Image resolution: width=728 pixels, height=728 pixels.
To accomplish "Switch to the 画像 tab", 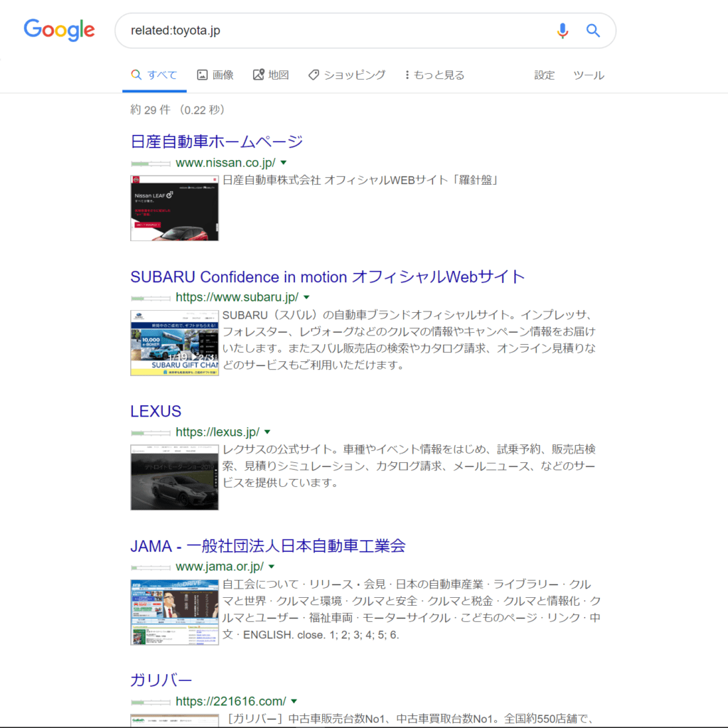I will (x=215, y=75).
